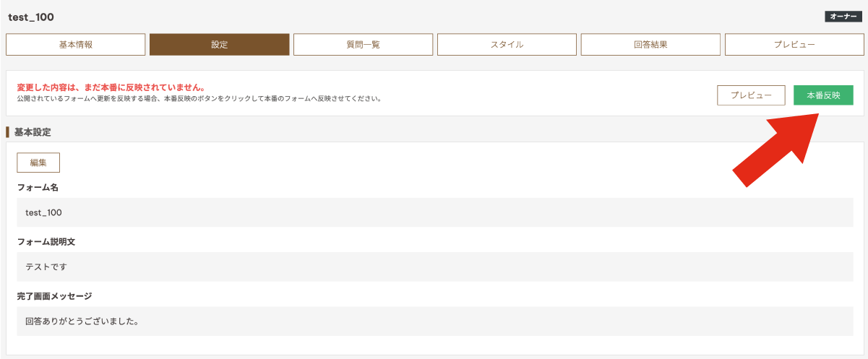This screenshot has height=359, width=868.
Task: Switch to the 質問一覧 tab
Action: tap(364, 44)
